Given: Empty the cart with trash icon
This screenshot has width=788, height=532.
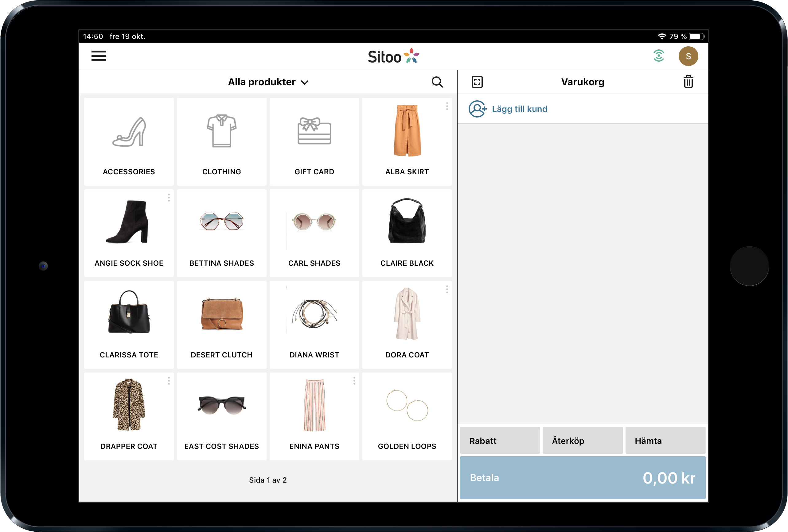Looking at the screenshot, I should pos(688,82).
